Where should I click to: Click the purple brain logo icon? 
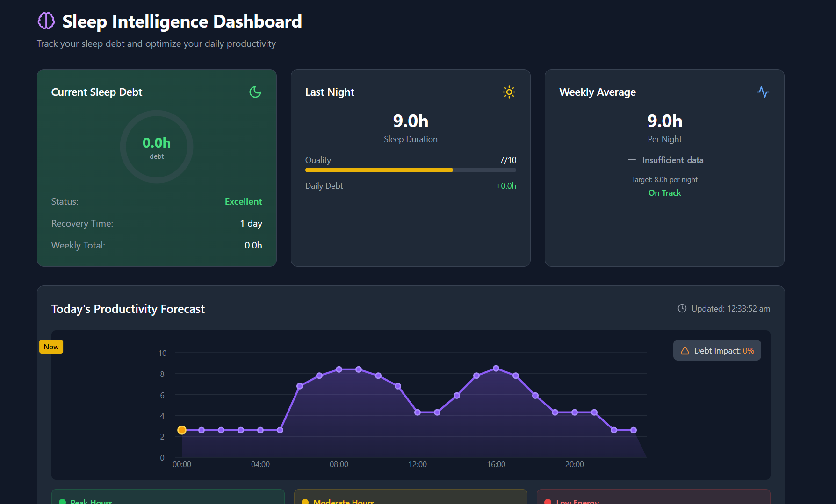[46, 21]
